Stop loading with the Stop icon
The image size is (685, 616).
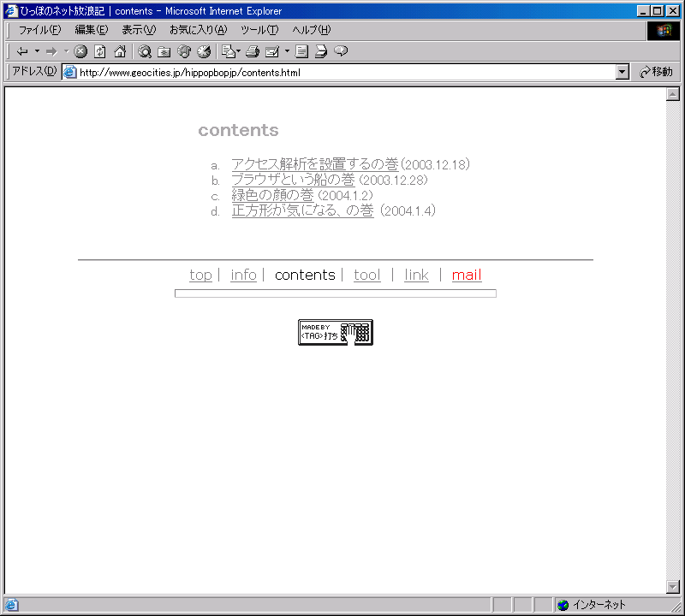80,51
